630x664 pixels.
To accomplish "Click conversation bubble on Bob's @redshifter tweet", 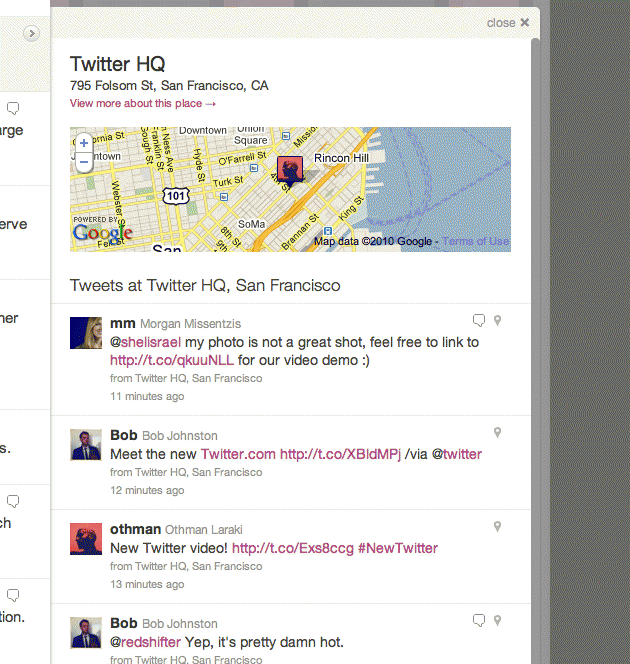I will coord(479,620).
